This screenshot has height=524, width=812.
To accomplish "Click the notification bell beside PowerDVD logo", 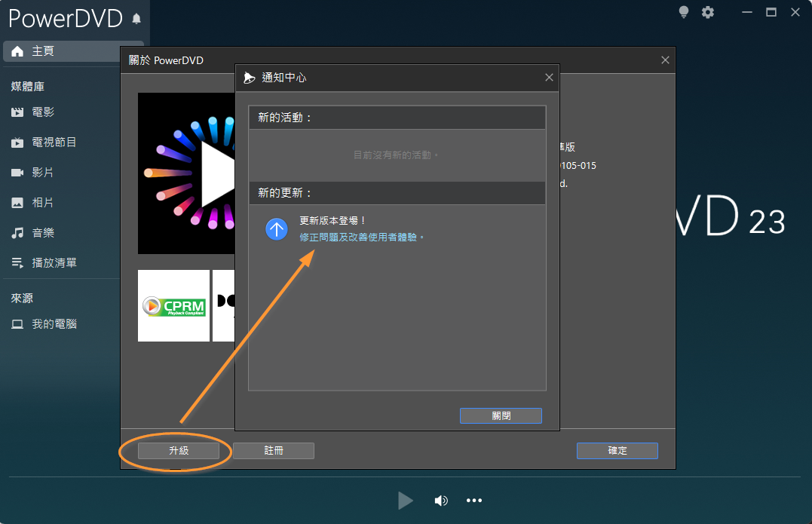I will [136, 19].
